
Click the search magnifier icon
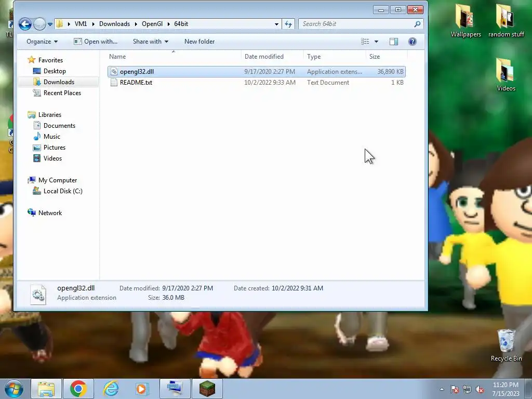(x=417, y=24)
